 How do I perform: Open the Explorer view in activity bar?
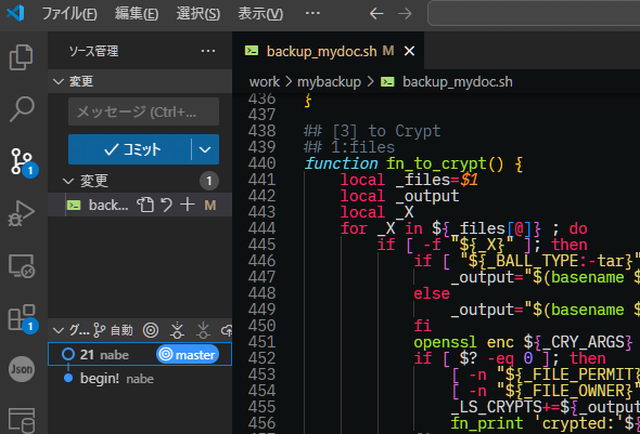click(x=22, y=57)
